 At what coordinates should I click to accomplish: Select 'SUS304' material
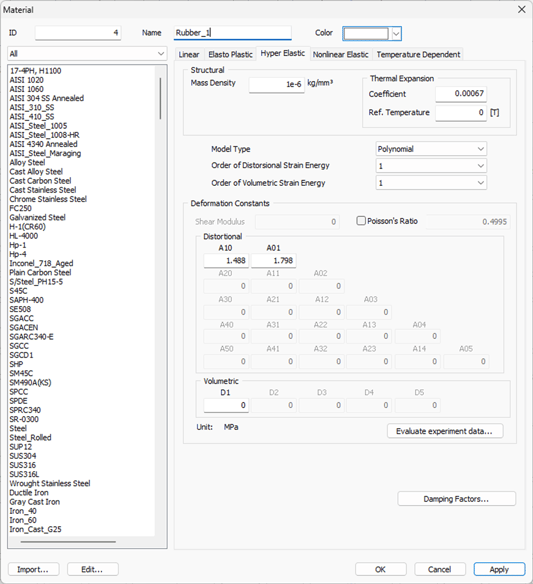click(23, 456)
